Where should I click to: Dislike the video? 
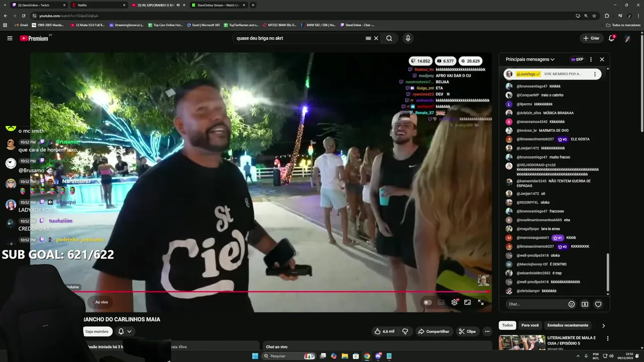(x=405, y=331)
